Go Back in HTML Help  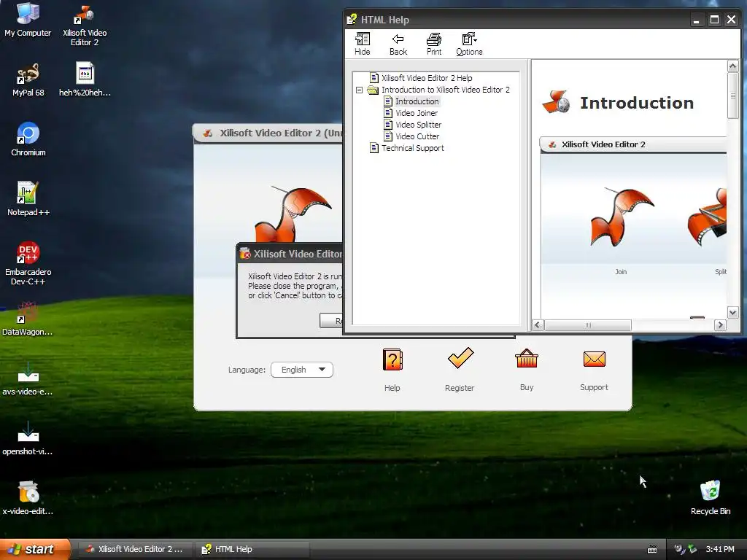398,44
